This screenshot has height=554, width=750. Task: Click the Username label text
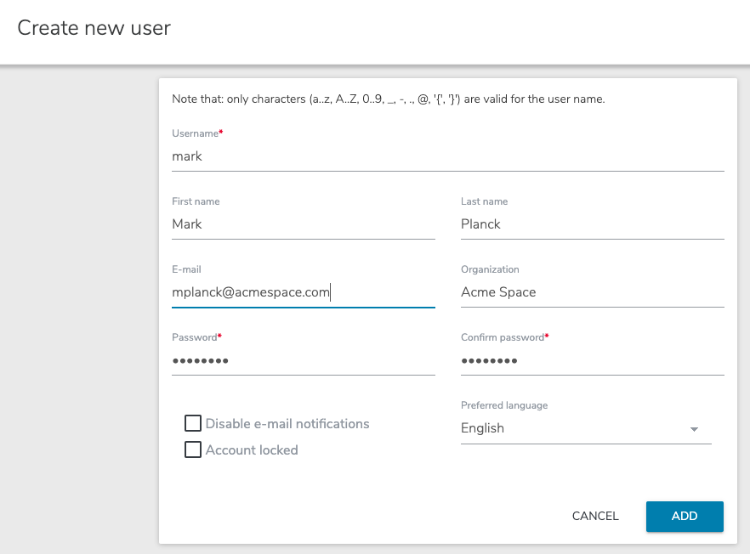point(195,133)
